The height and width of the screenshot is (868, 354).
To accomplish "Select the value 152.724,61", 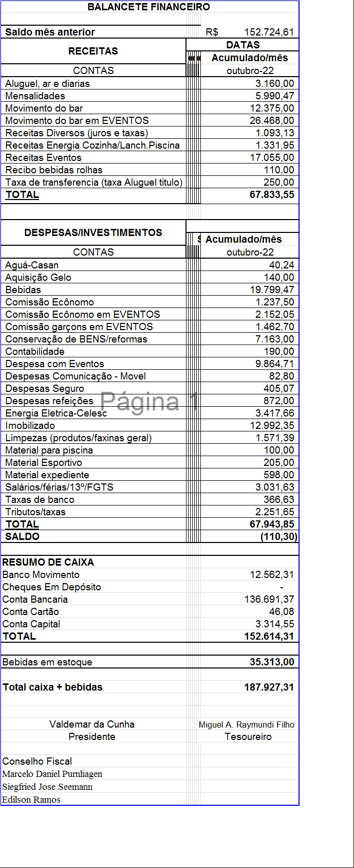I will [269, 32].
